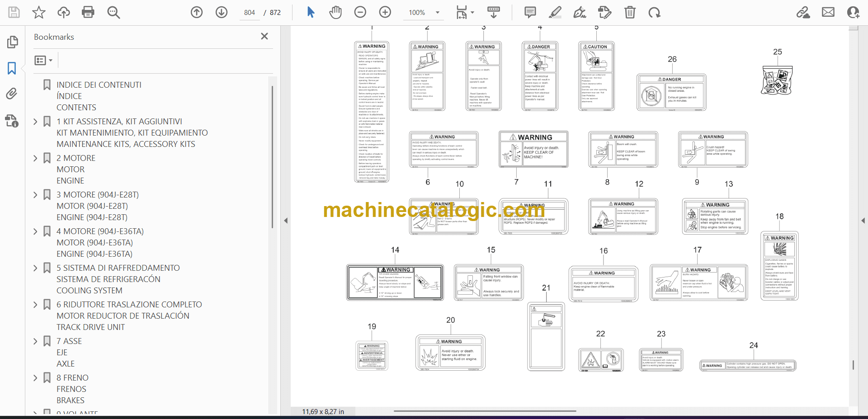Collapse the left navigation pane arrow
The image size is (868, 419).
coord(286,221)
